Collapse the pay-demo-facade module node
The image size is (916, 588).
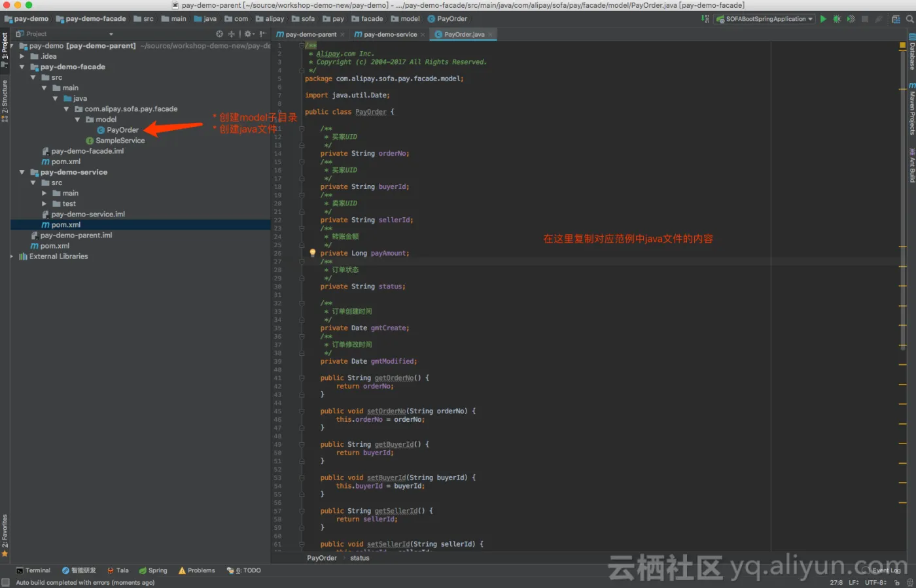coord(22,67)
